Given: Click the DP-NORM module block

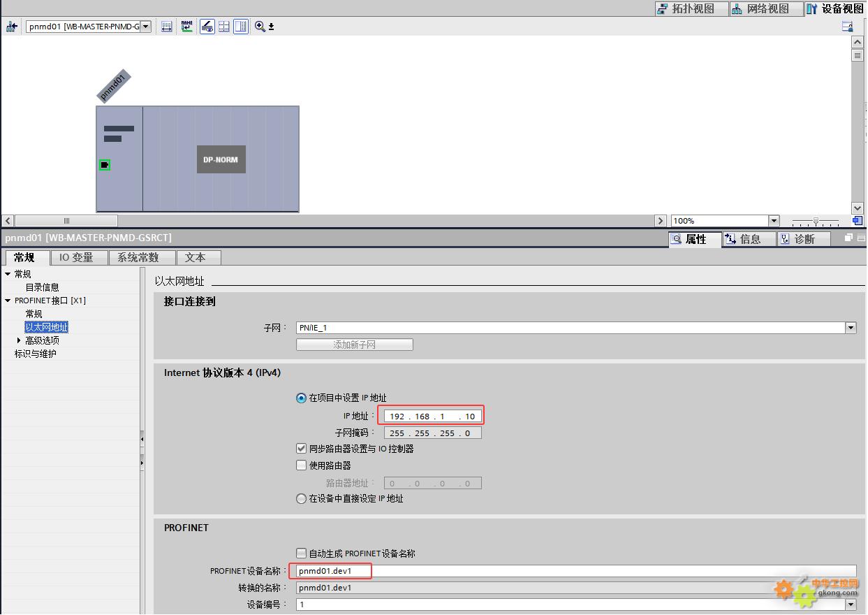Looking at the screenshot, I should click(x=221, y=159).
